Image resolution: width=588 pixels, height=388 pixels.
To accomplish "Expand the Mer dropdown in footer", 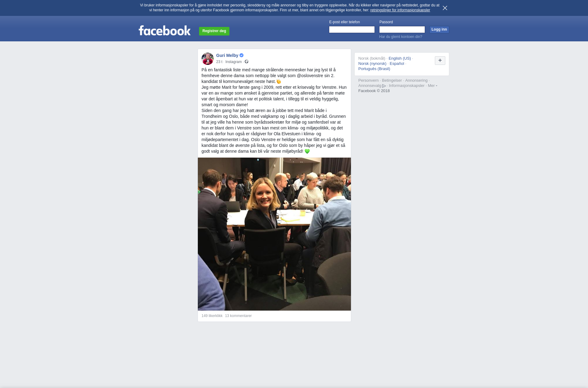I will (x=432, y=86).
